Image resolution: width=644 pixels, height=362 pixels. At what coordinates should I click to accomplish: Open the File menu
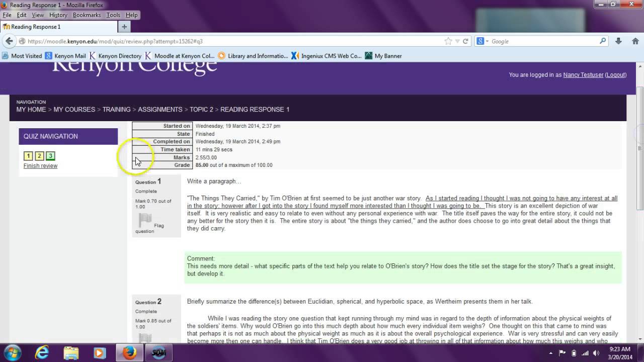7,15
